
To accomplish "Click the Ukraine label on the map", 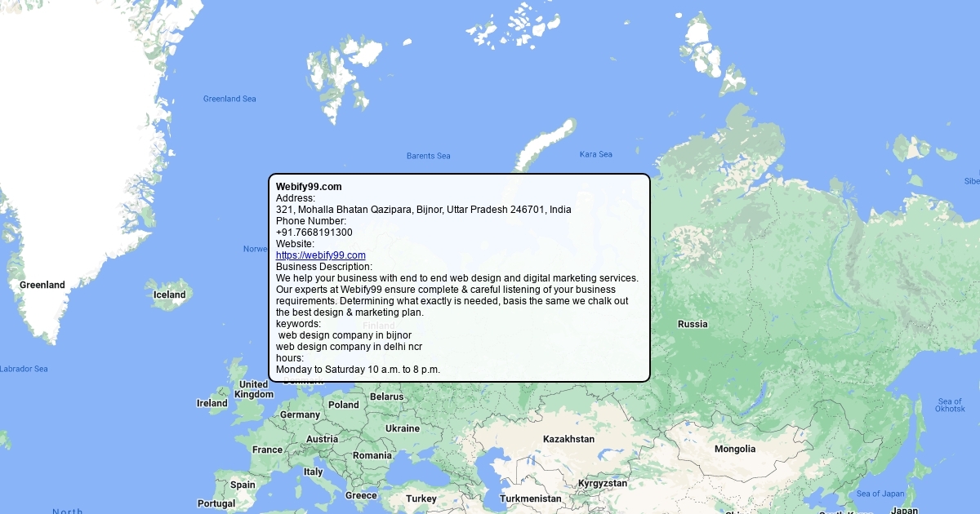I will pyautogui.click(x=403, y=428).
